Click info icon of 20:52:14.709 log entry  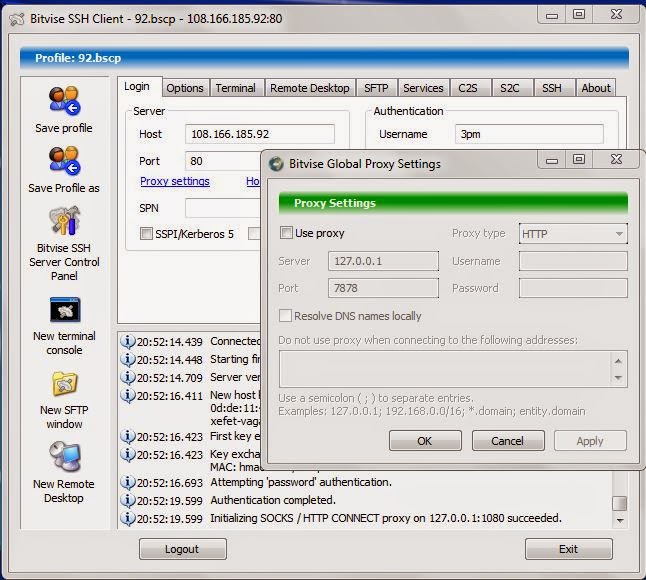(128, 377)
